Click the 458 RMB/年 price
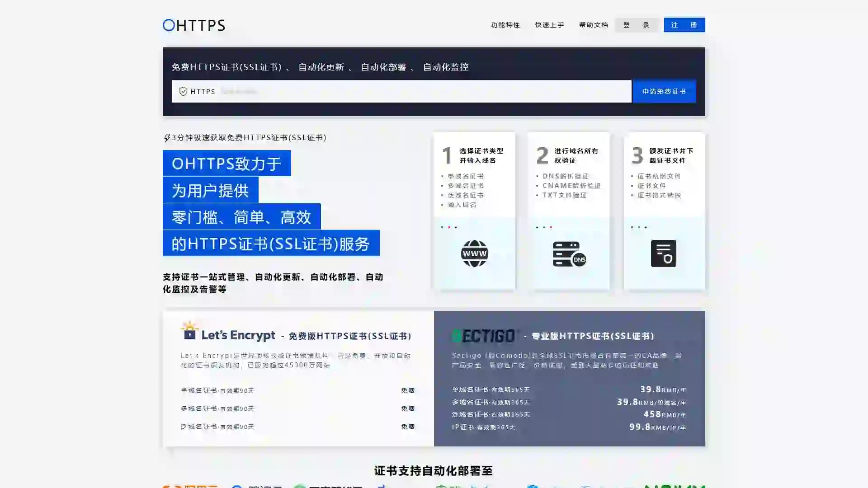This screenshot has height=488, width=868. [x=665, y=414]
